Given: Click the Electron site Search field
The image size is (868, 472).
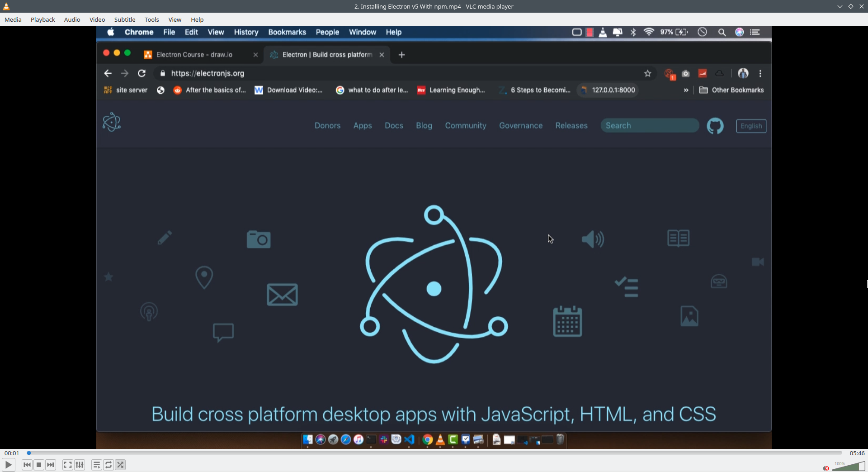Looking at the screenshot, I should click(650, 125).
